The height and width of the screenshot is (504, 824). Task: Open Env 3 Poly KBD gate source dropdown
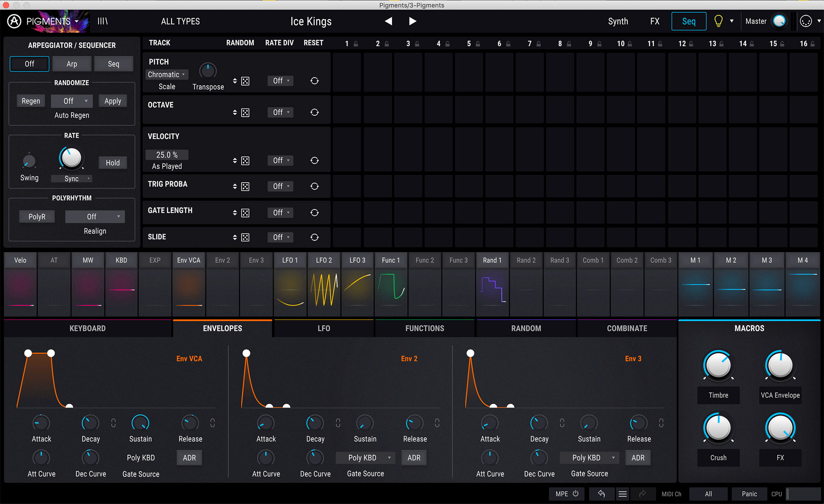(x=589, y=458)
